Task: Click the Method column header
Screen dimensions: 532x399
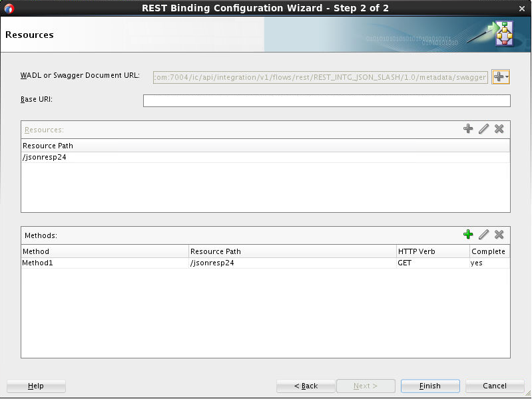Action: point(105,251)
